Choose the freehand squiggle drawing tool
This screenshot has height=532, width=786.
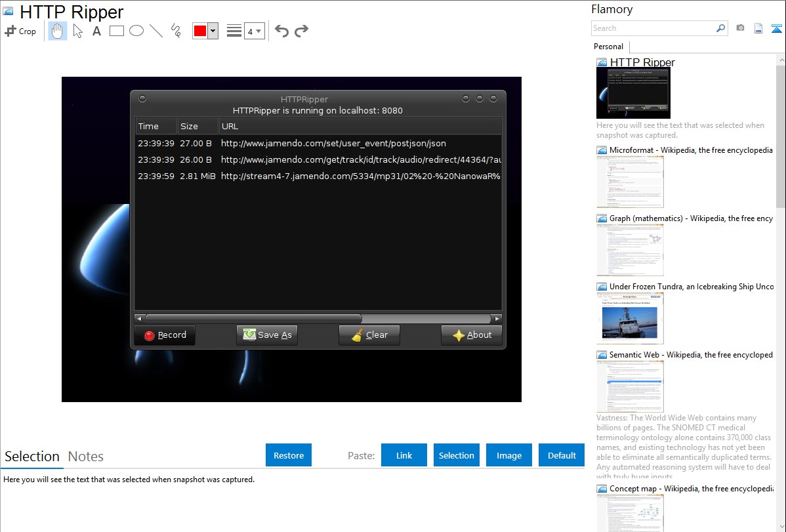coord(175,31)
